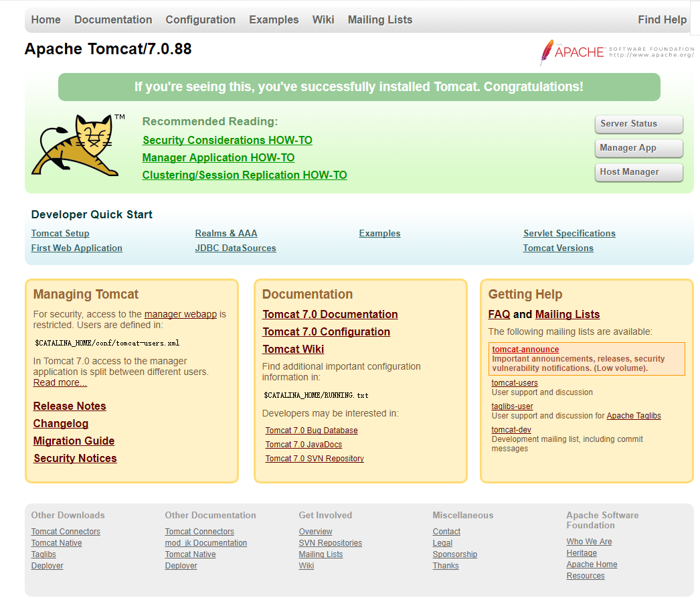This screenshot has height=606, width=700.
Task: Open Release Notes link
Action: [70, 406]
